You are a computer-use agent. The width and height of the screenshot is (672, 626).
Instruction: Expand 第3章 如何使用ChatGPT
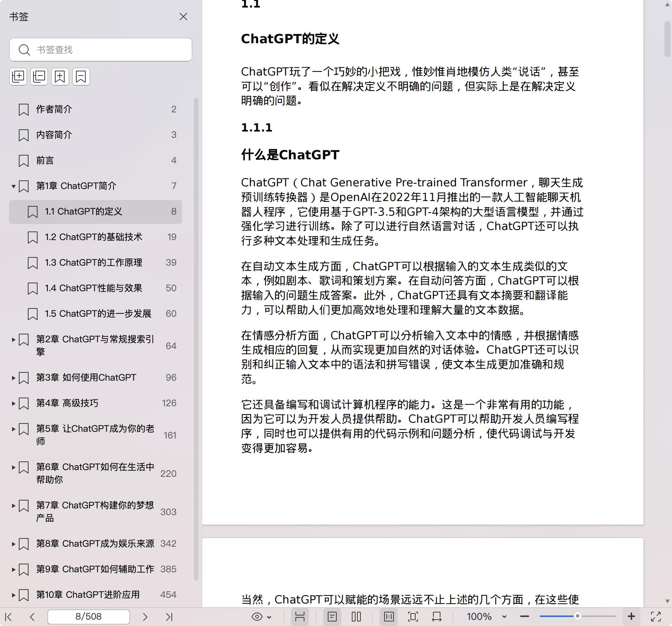14,378
